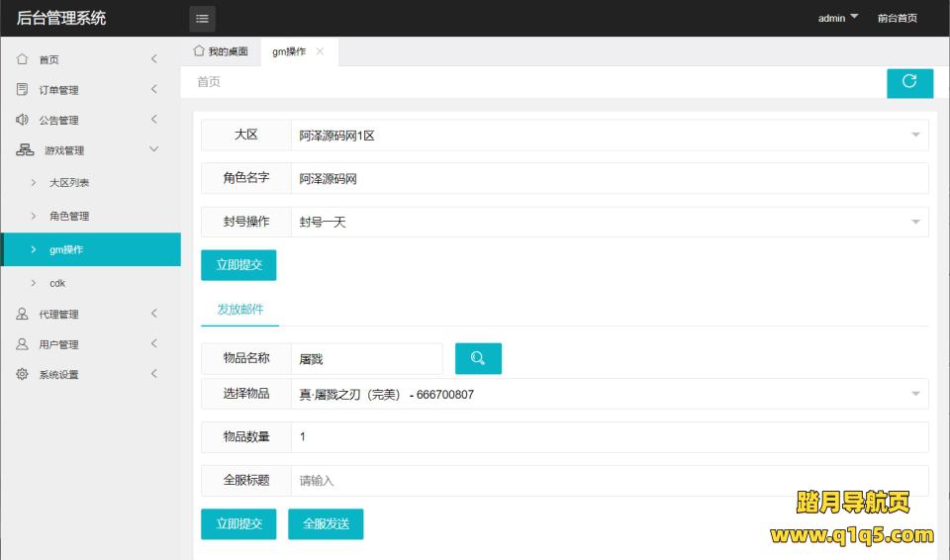The width and height of the screenshot is (950, 560).
Task: Open the 大区 dropdown selector
Action: (609, 136)
